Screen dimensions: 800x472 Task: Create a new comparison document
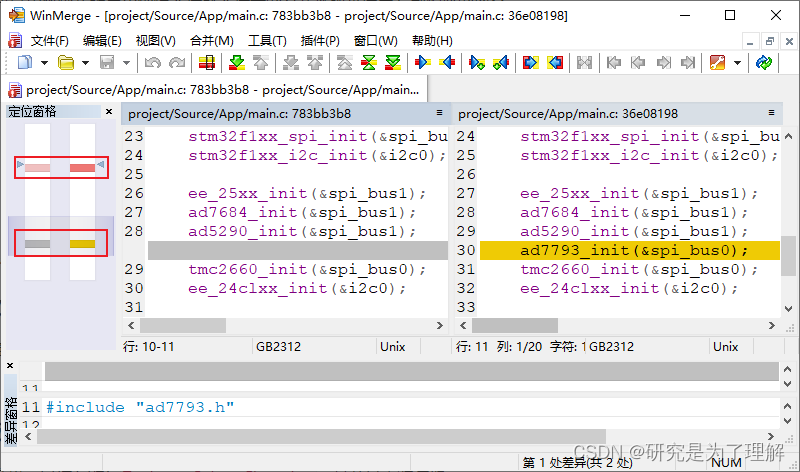click(24, 63)
